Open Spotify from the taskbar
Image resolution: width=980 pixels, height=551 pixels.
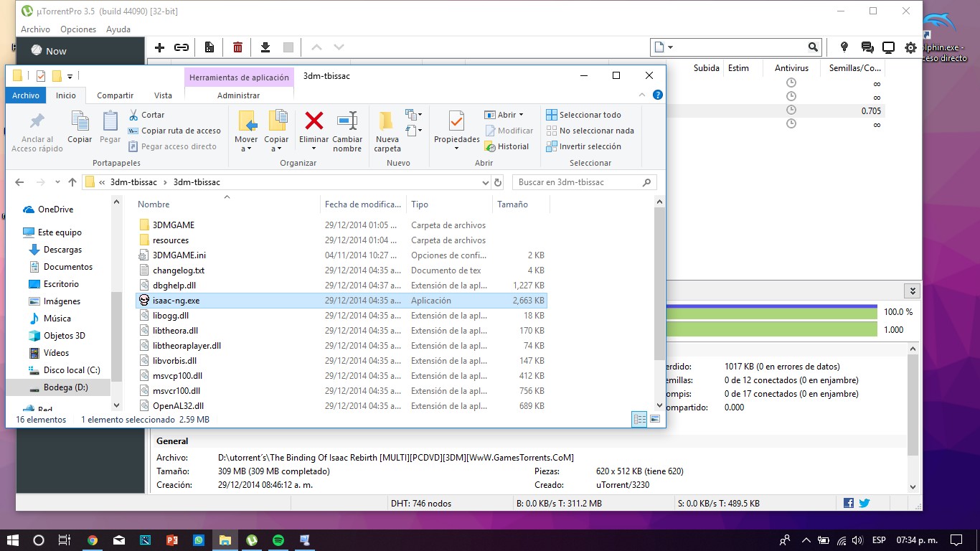[x=278, y=540]
